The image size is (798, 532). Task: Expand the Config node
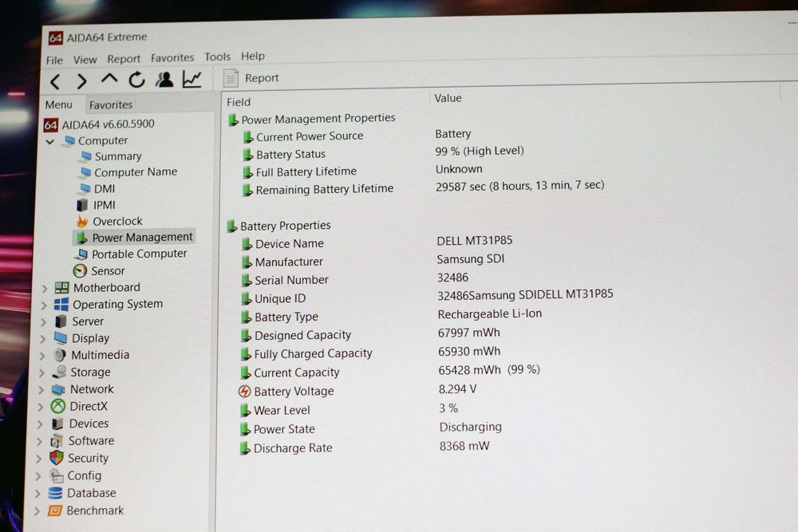(38, 476)
